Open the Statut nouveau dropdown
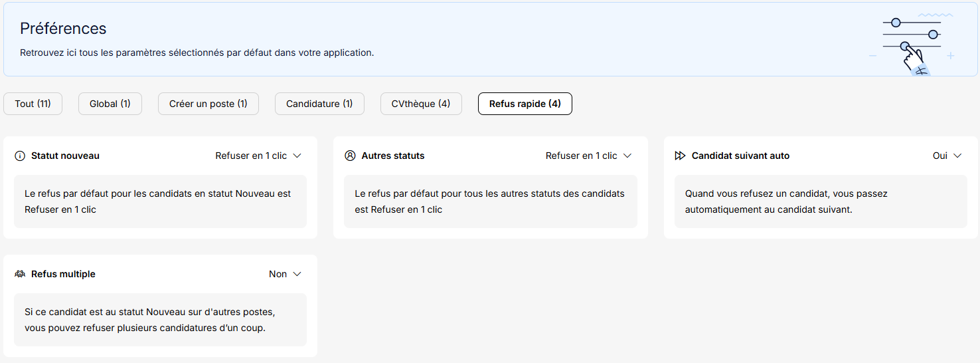The height and width of the screenshot is (363, 980). (x=258, y=156)
